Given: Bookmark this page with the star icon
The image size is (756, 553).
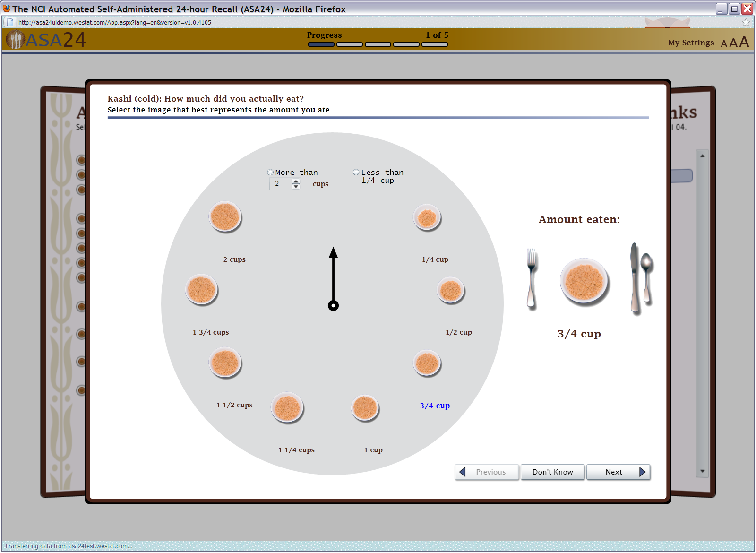Looking at the screenshot, I should [x=746, y=22].
